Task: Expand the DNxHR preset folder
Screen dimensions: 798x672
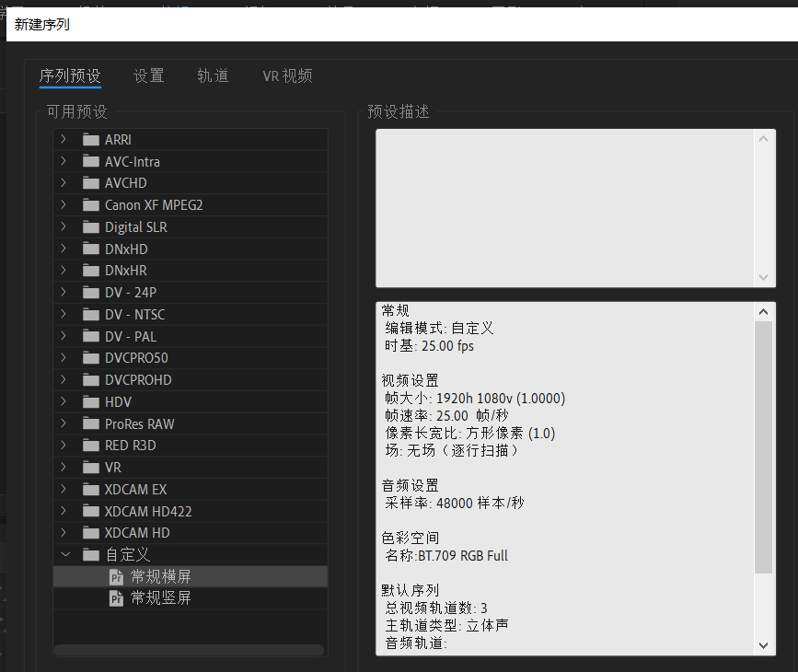Action: [64, 271]
